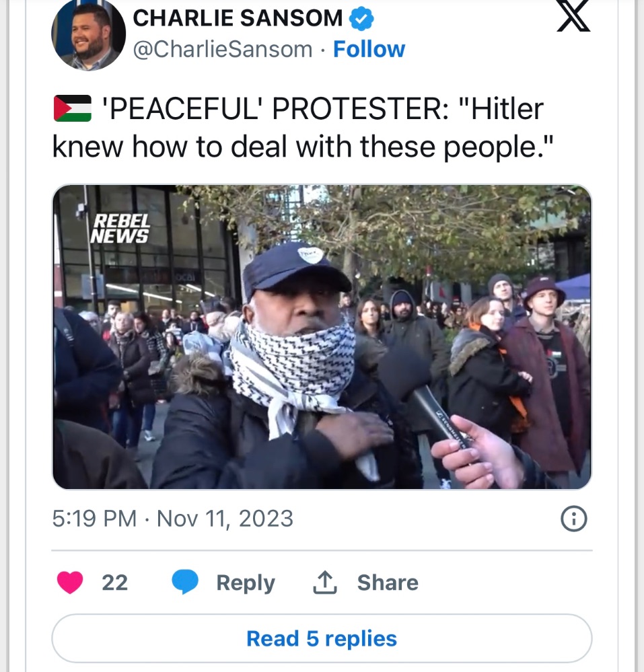Click the blue reply speech bubble icon
The image size is (644, 672).
click(x=185, y=582)
